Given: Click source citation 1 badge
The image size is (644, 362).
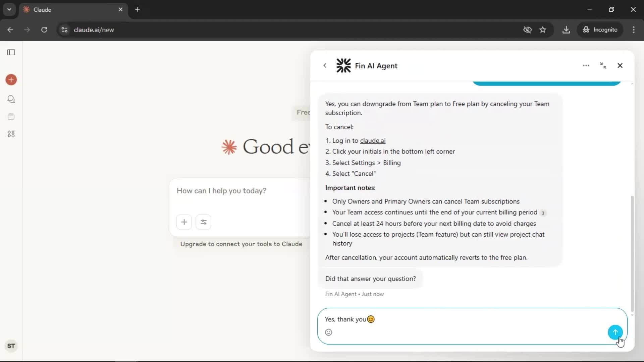Looking at the screenshot, I should point(543,213).
